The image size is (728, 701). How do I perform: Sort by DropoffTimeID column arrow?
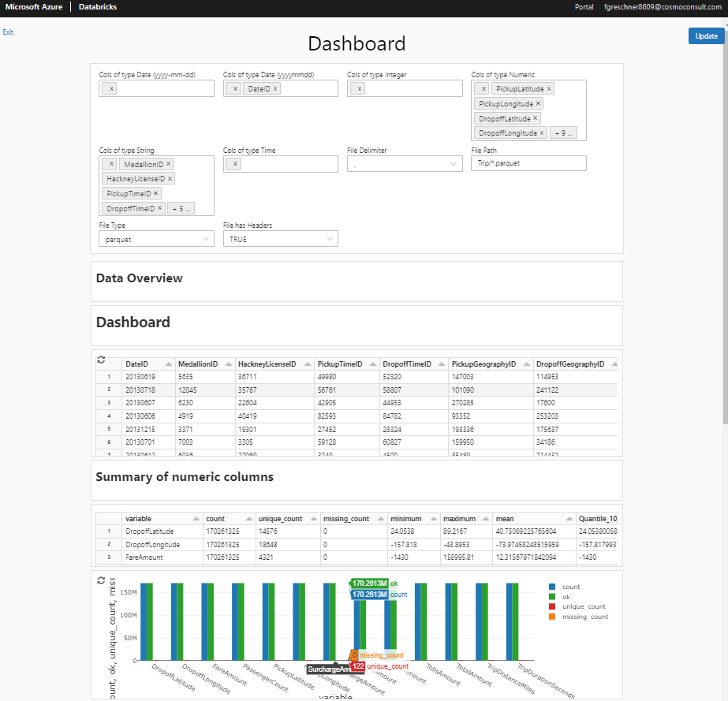[x=442, y=364]
